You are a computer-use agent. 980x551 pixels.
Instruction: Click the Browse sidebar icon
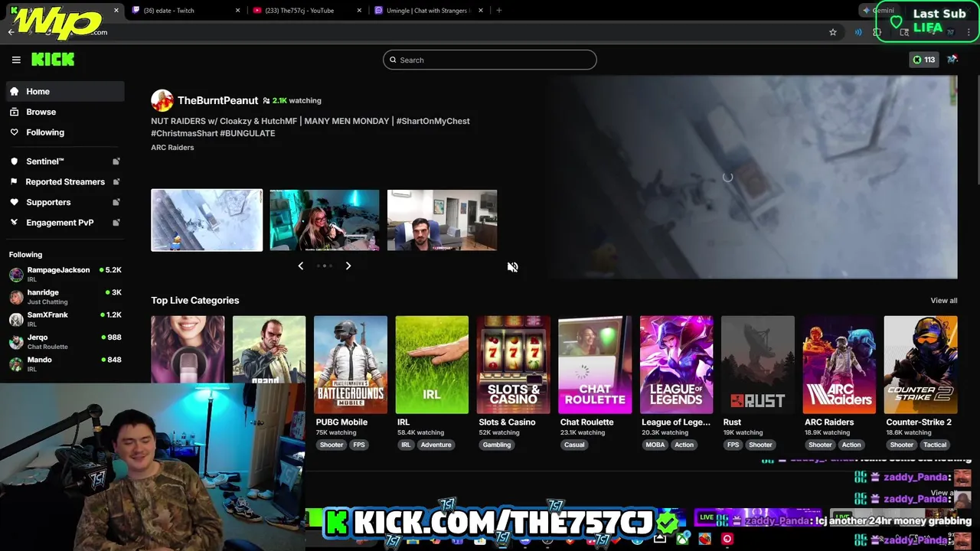coord(14,112)
